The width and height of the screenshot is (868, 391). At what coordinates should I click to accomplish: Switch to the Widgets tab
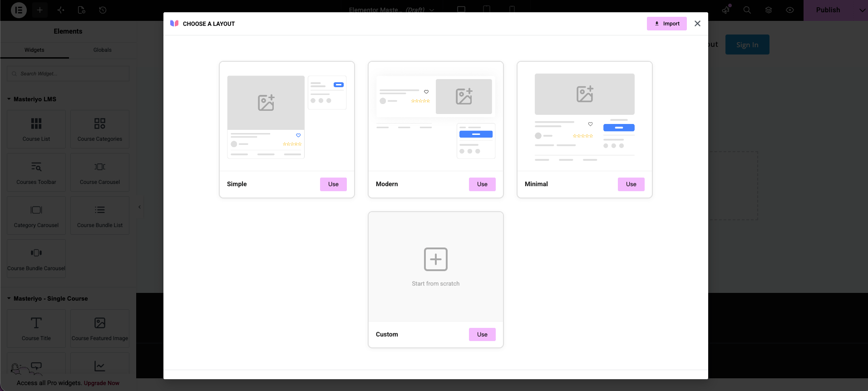pos(35,50)
